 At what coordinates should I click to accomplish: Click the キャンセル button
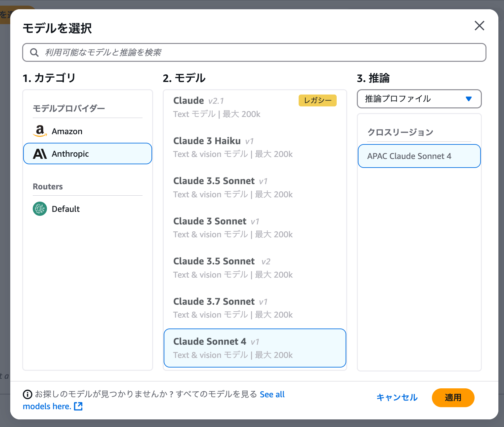[397, 397]
